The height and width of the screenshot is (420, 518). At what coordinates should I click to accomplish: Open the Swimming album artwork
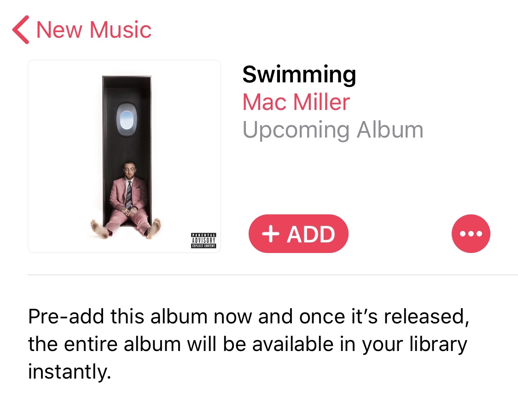(x=124, y=156)
